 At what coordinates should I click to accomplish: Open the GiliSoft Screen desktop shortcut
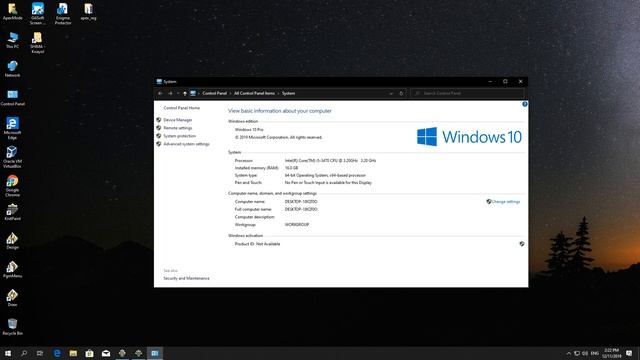point(38,13)
